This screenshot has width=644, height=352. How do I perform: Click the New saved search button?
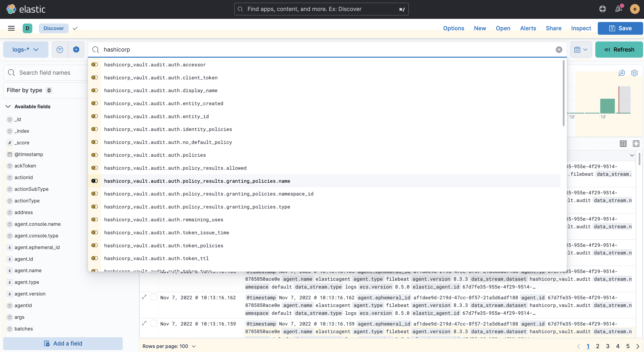pyautogui.click(x=480, y=28)
